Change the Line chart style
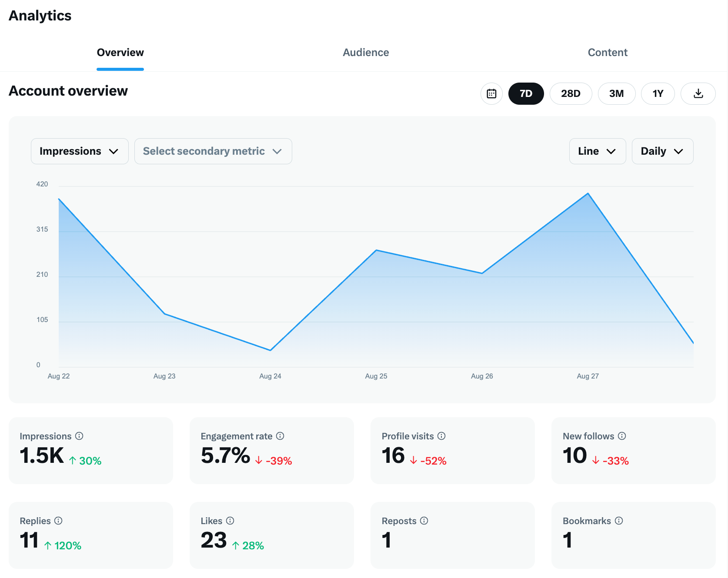The width and height of the screenshot is (728, 578). (x=598, y=151)
